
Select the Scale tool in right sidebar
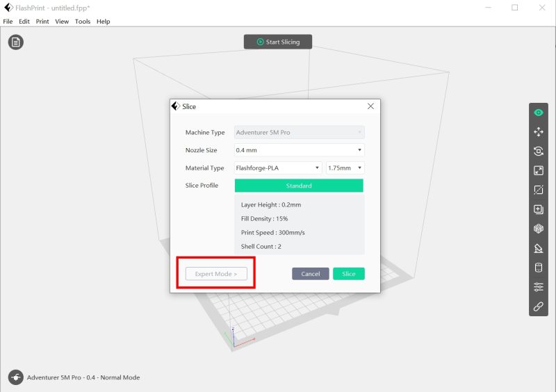click(538, 171)
